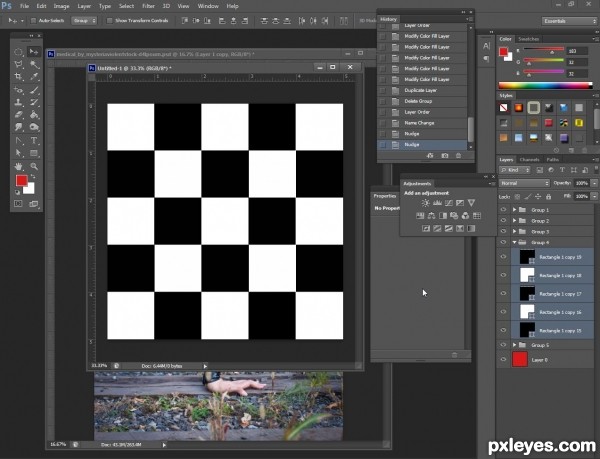600x459 pixels.
Task: Enable Show Transform Controls checkbox
Action: (x=109, y=21)
